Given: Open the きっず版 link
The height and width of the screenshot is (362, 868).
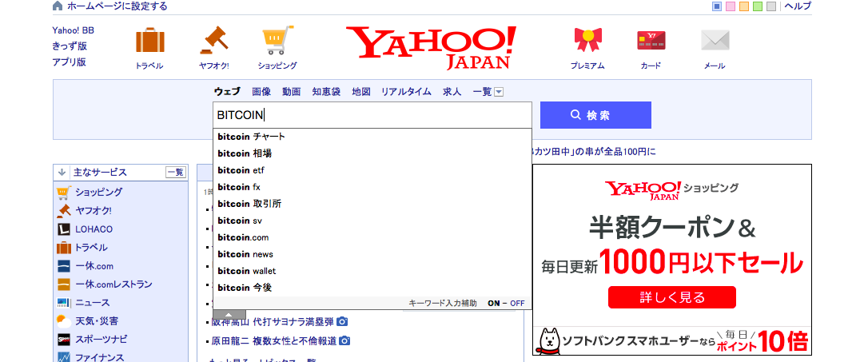Looking at the screenshot, I should coord(70,46).
